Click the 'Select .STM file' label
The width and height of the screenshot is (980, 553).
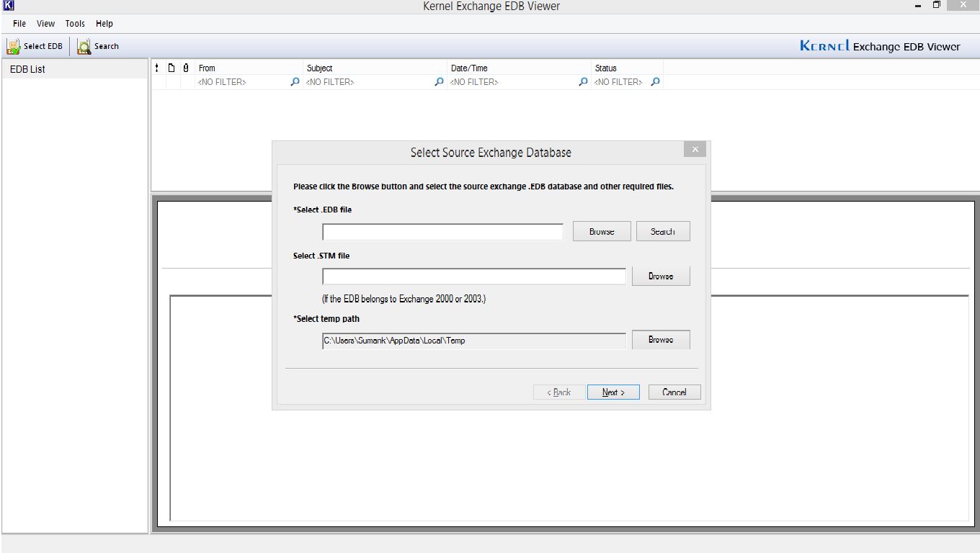[x=321, y=256]
